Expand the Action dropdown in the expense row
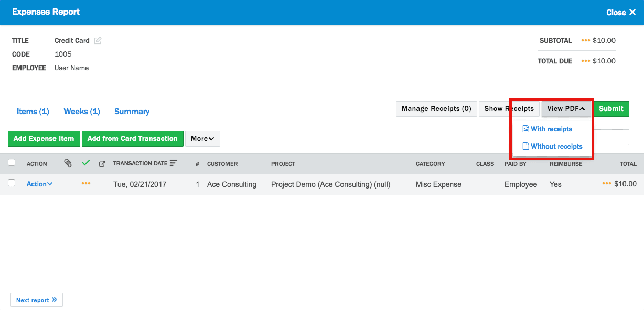Viewport: 644px width, 310px height. (40, 184)
